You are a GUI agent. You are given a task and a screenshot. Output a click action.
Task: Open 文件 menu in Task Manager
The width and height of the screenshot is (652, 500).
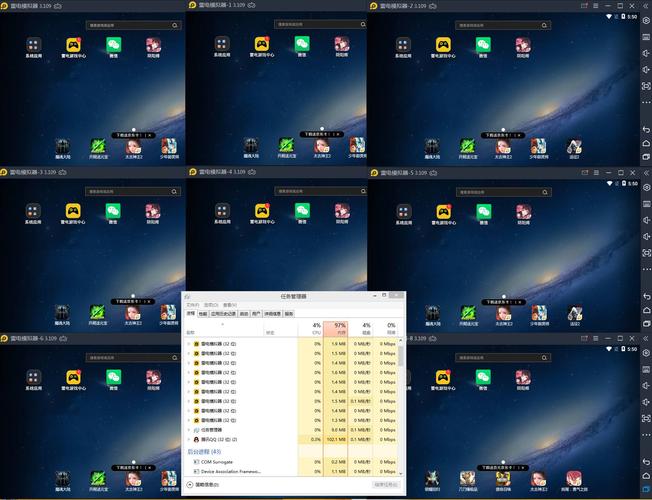(x=193, y=305)
